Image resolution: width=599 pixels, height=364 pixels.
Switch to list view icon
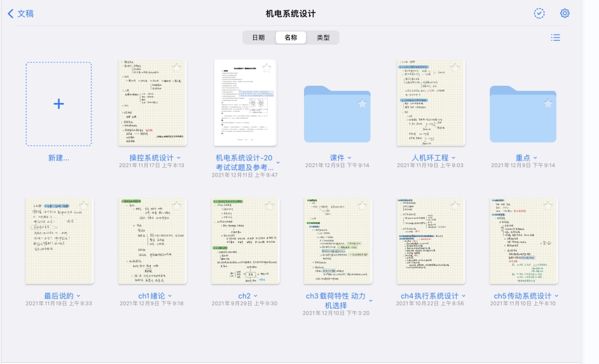[x=556, y=37]
